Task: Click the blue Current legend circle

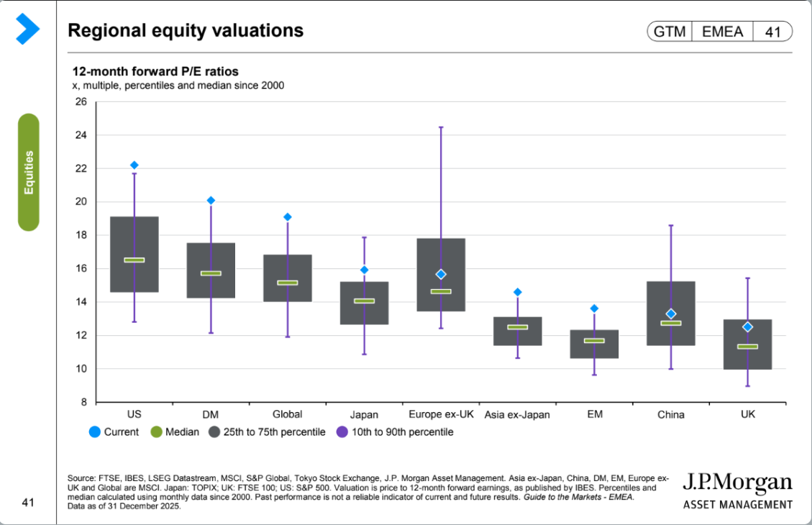Action: click(93, 432)
